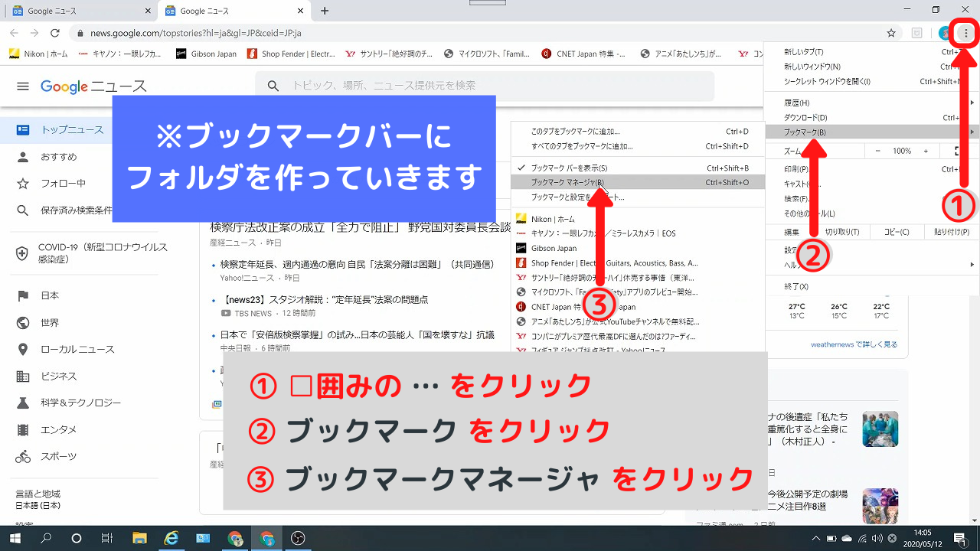
Task: Open シークレット ウィンドウを開く(I)
Action: click(x=872, y=81)
